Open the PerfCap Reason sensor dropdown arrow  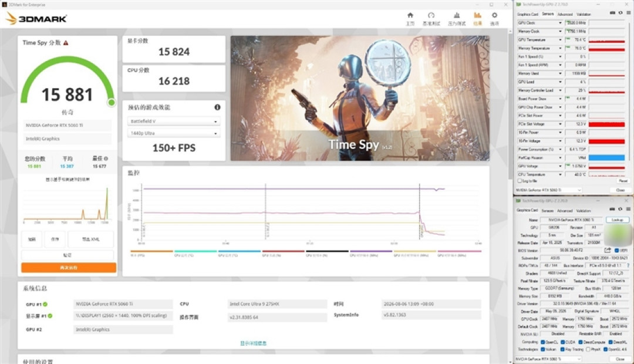tap(560, 158)
